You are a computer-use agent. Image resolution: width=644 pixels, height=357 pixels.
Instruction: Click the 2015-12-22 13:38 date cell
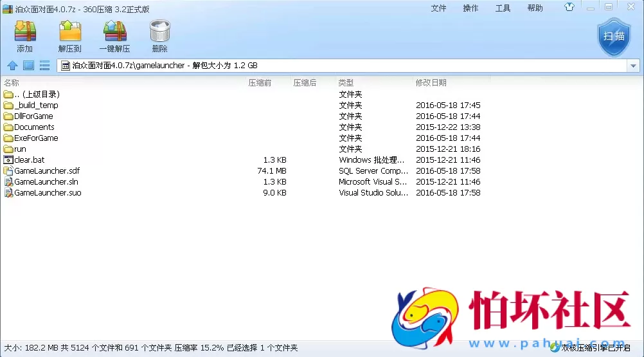pyautogui.click(x=448, y=127)
